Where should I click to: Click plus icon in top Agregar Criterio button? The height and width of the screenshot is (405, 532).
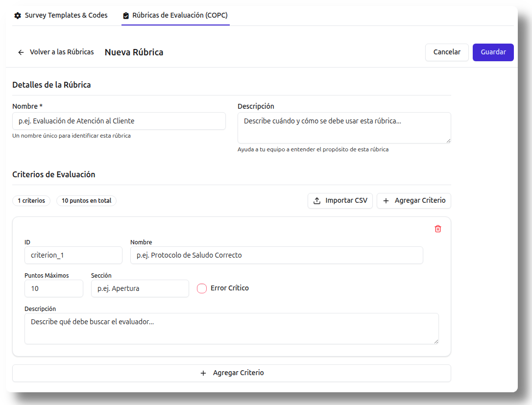click(386, 201)
